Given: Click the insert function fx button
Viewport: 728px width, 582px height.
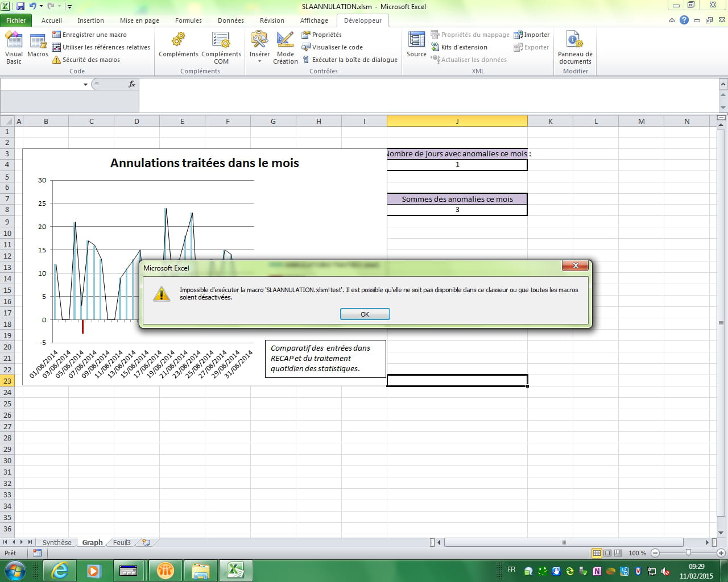Looking at the screenshot, I should pyautogui.click(x=132, y=84).
